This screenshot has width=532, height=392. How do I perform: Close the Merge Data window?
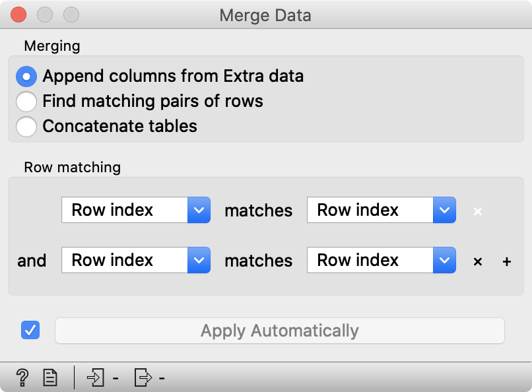point(18,15)
